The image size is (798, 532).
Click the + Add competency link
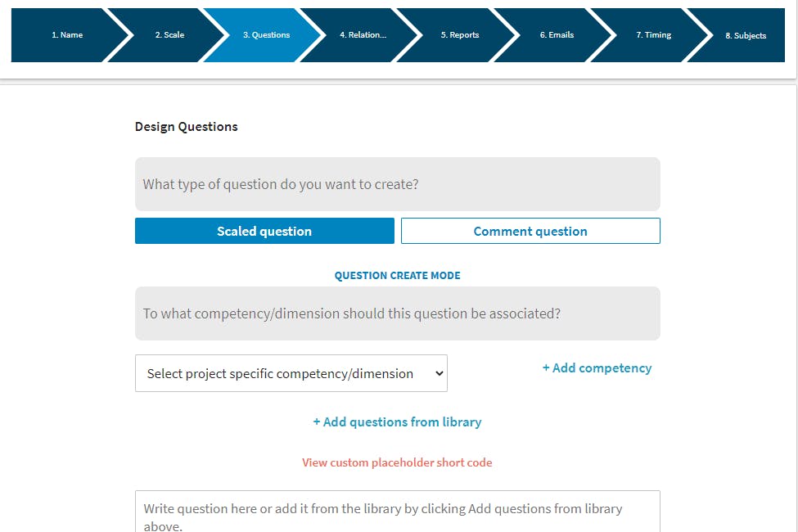[x=597, y=368]
